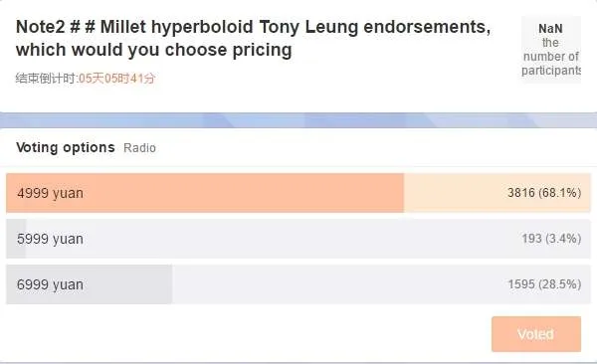Click the 1595 (28.5%) vote count
This screenshot has width=597, height=364.
click(x=544, y=284)
